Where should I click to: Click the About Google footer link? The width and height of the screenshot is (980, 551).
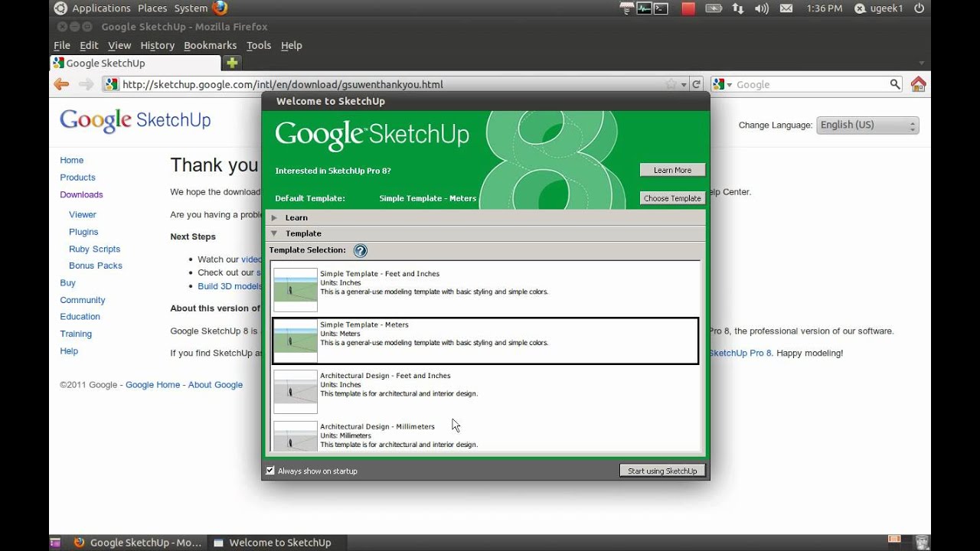tap(215, 385)
